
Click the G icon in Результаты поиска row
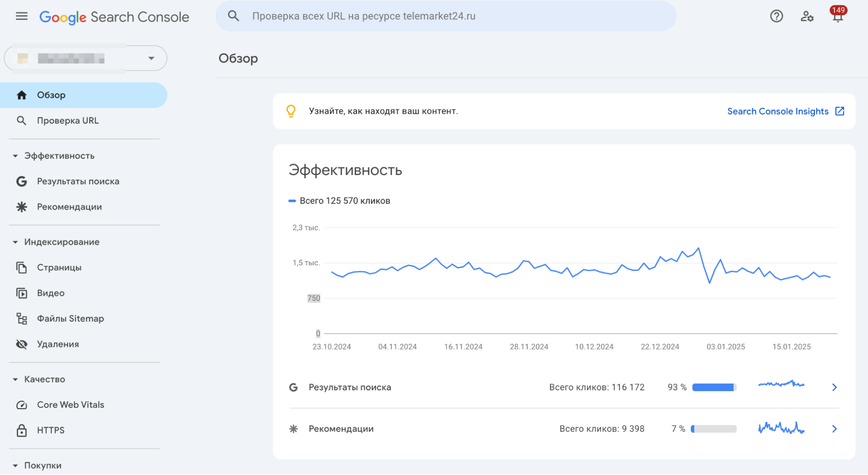coord(294,387)
